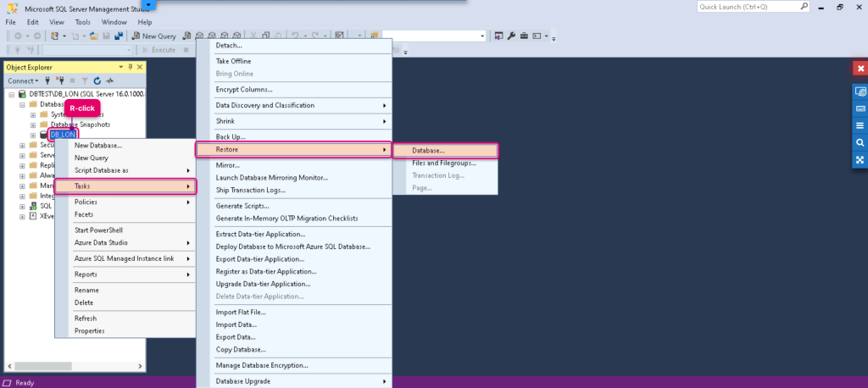The image size is (868, 388).
Task: Expand the DB_LON database node
Action: [x=33, y=135]
